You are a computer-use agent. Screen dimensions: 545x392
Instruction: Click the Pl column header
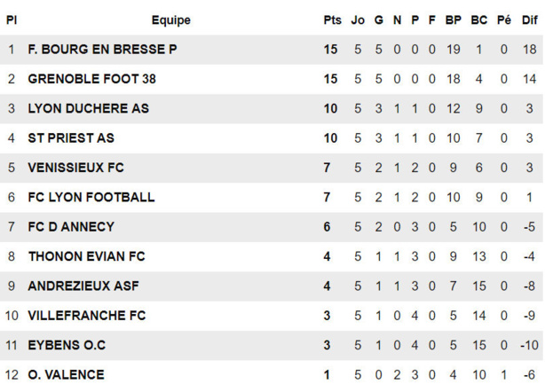coord(12,20)
